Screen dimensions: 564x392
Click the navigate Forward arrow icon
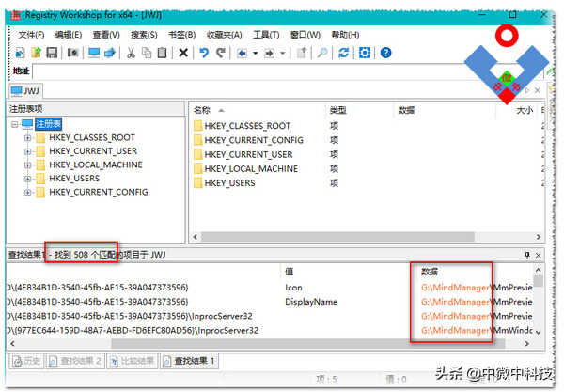tap(269, 54)
